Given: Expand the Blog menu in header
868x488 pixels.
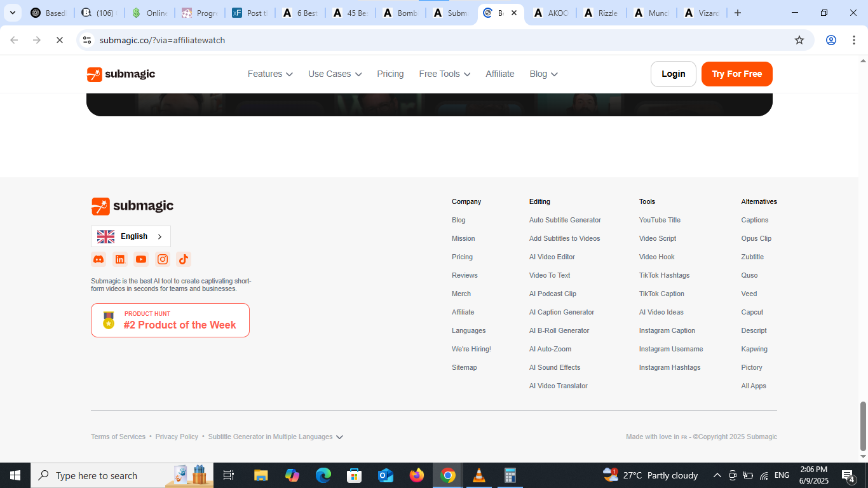Looking at the screenshot, I should (543, 74).
